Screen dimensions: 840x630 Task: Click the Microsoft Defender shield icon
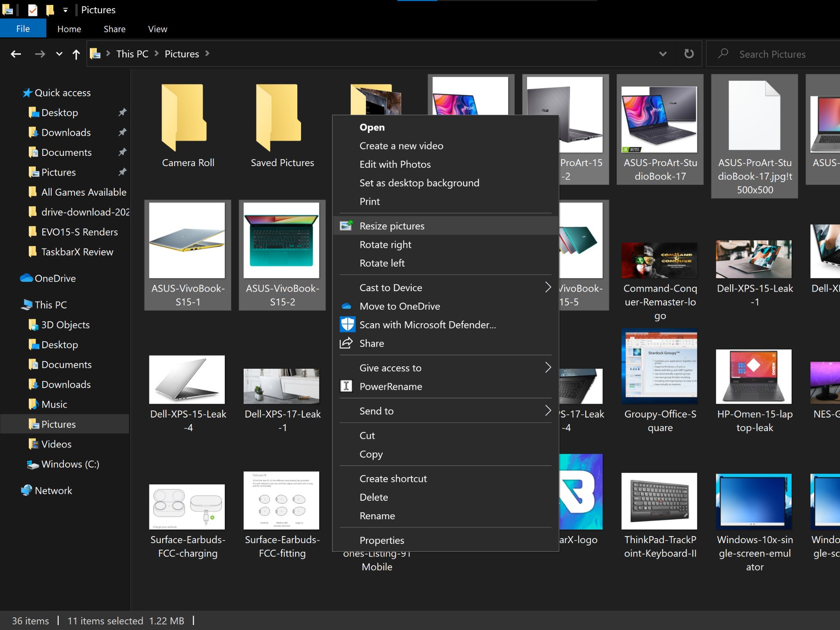click(347, 324)
